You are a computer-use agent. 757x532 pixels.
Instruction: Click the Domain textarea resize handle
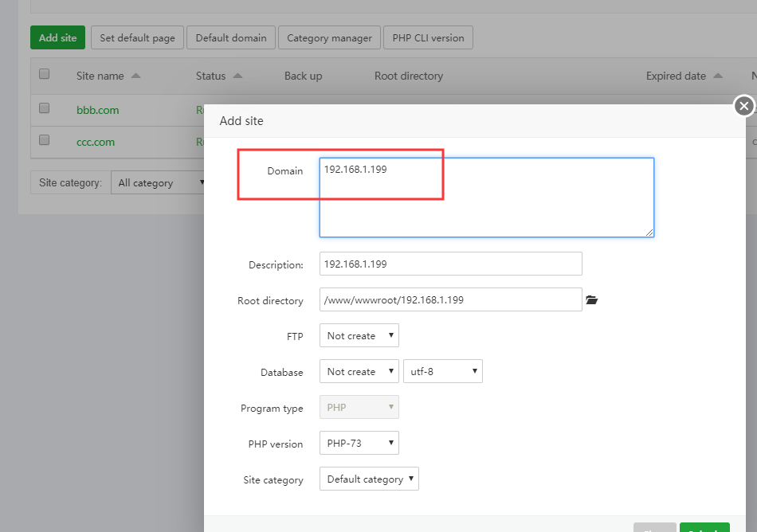point(649,232)
